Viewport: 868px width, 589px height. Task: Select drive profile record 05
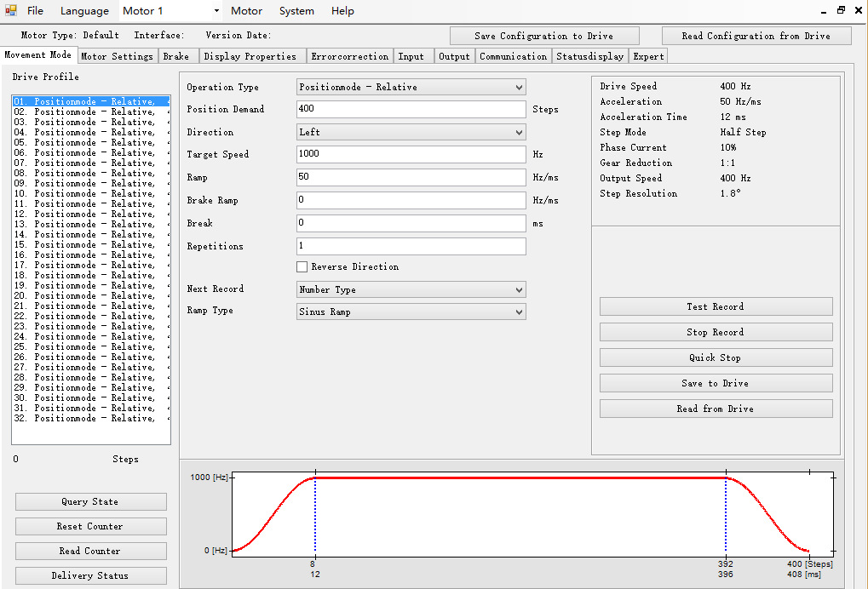click(x=90, y=143)
